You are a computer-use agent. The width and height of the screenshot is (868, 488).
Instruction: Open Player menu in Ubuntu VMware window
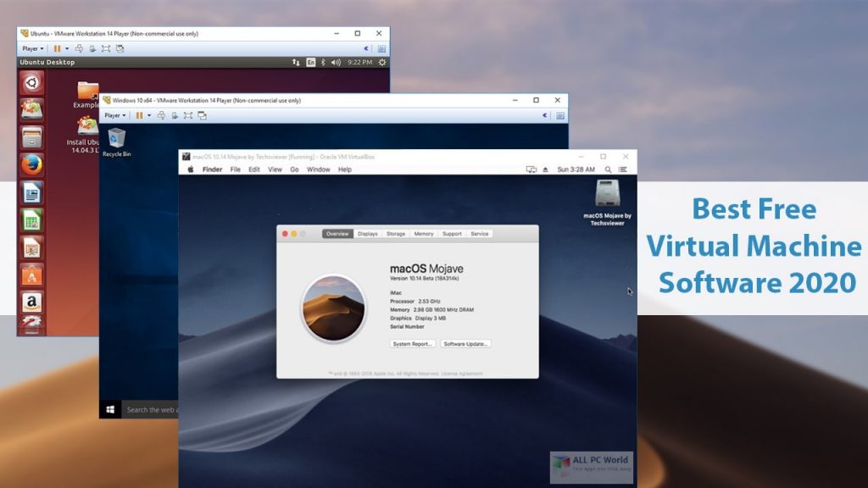coord(33,48)
